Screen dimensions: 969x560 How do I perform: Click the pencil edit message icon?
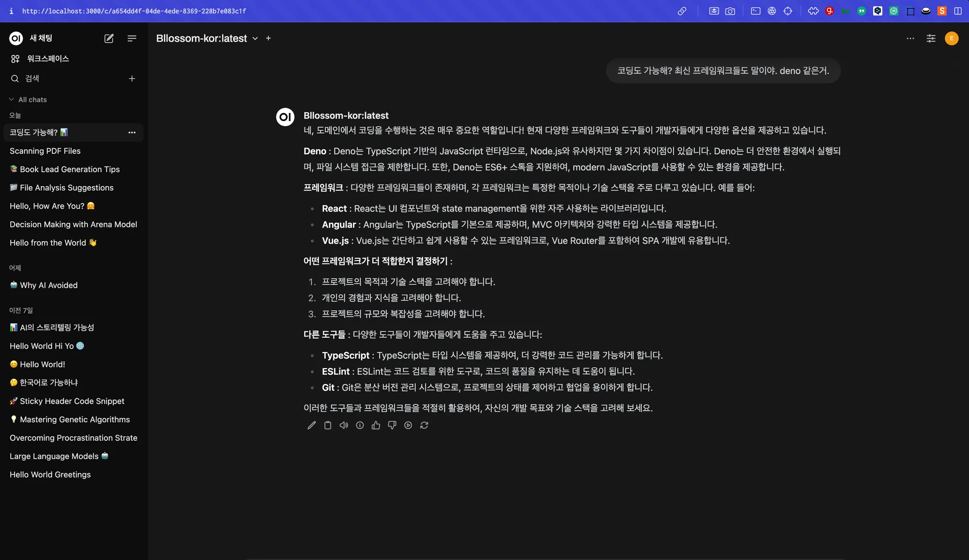tap(311, 425)
